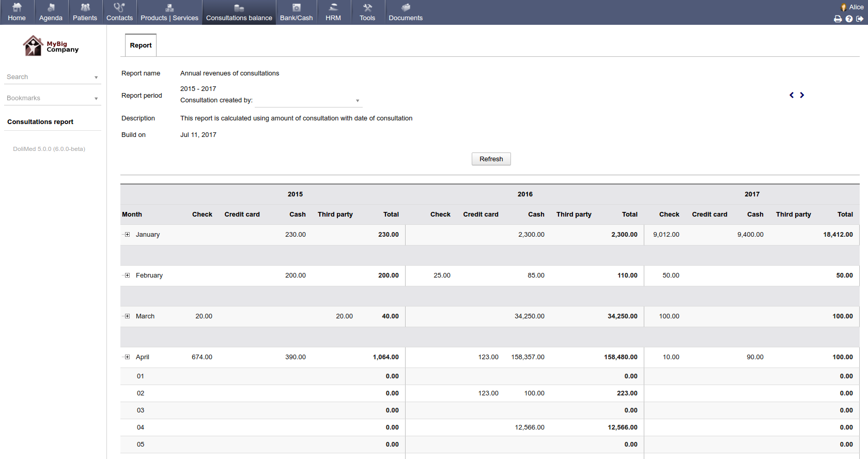Go to next report period arrow
868x459 pixels.
802,95
